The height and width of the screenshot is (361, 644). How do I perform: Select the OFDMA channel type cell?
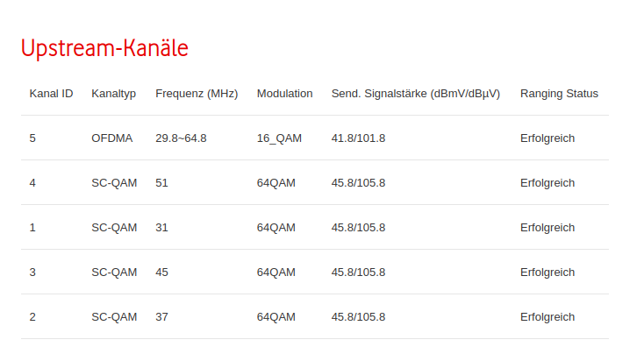point(112,138)
